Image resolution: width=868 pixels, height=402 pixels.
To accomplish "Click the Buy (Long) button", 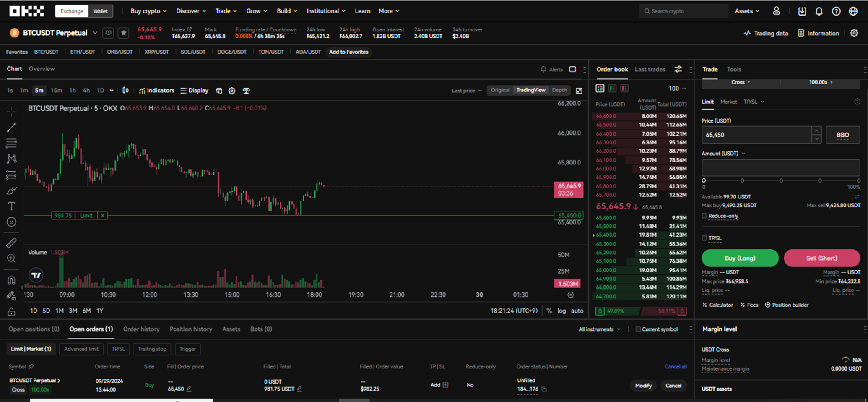I will click(740, 258).
